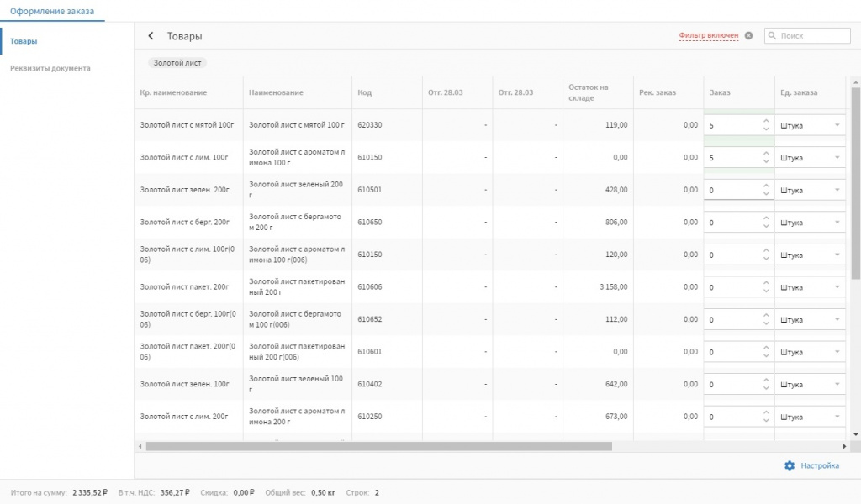Screen dimensions: 861x504
Task: Select Товары in the left sidebar
Action: coord(24,41)
